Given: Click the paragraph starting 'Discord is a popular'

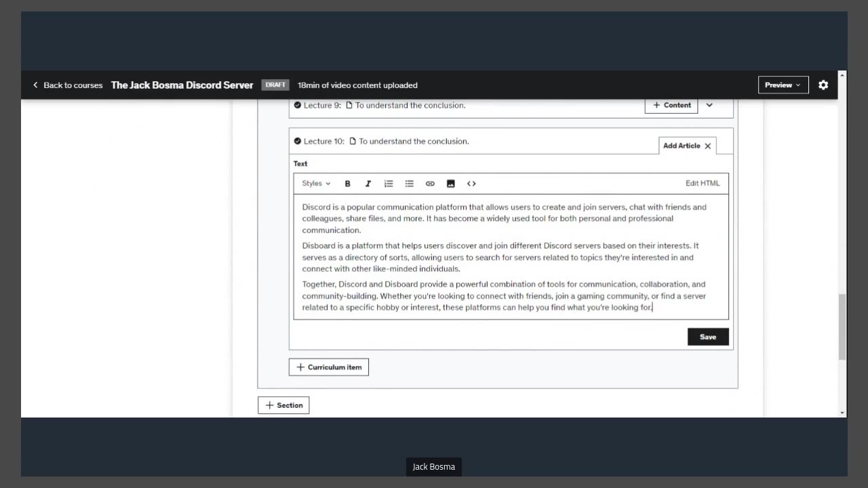Looking at the screenshot, I should coord(505,218).
